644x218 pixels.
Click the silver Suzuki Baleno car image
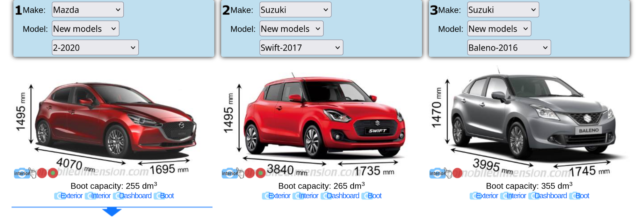tap(532, 115)
